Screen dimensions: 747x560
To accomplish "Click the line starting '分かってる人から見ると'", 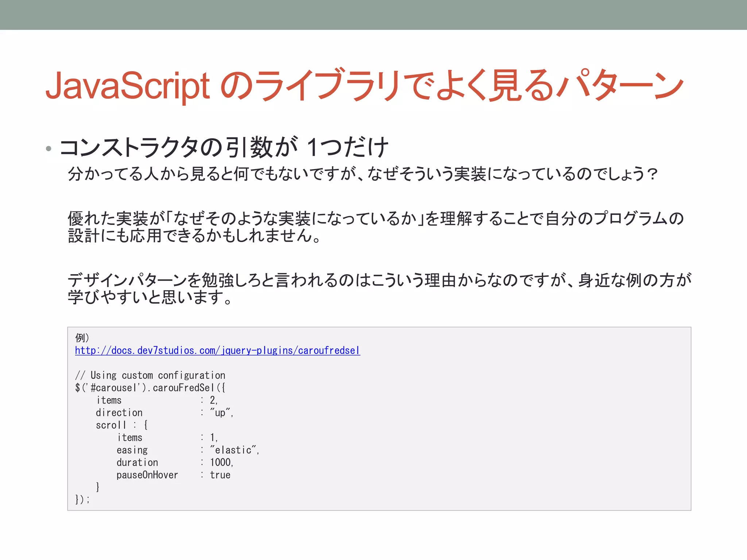I will click(x=363, y=174).
